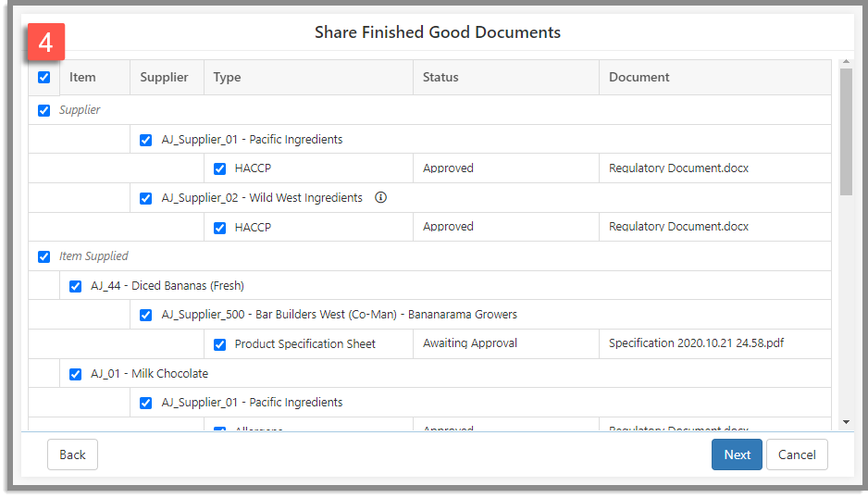The height and width of the screenshot is (498, 868).
Task: Click AJ_Supplier_02 - Wild West Ingredients label
Action: point(262,198)
